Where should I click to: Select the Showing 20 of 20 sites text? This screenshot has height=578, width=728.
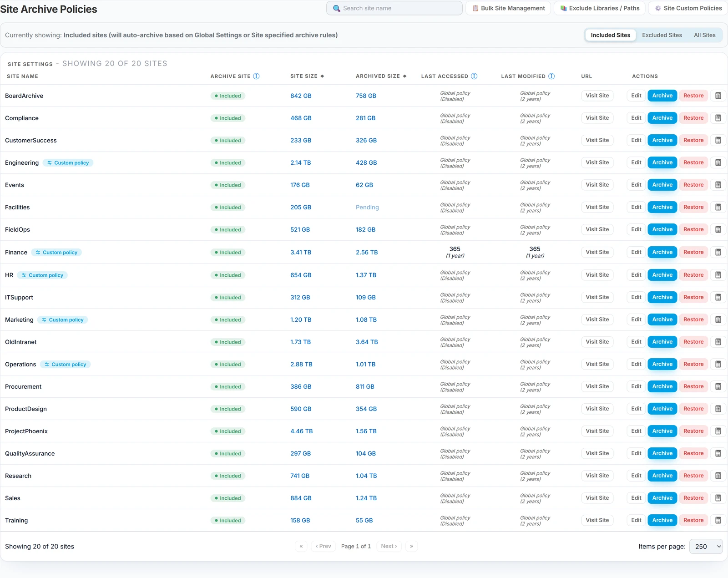[x=40, y=546]
